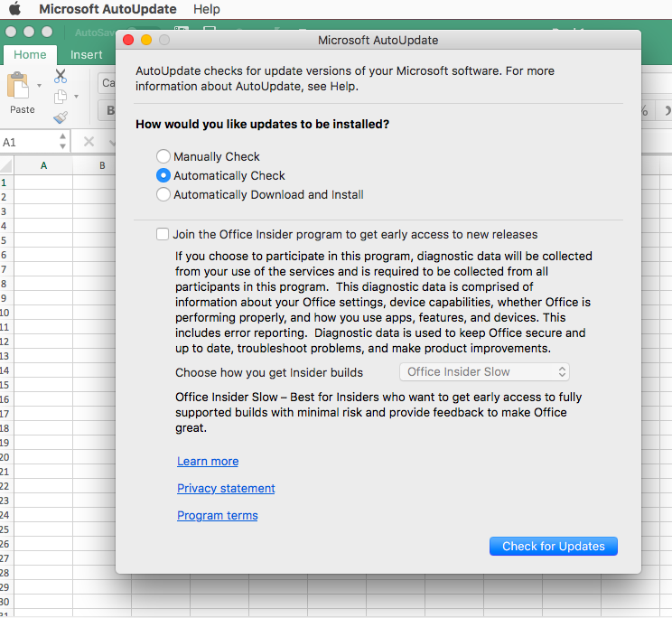
Task: Click the Cancel X in formula bar
Action: (x=89, y=142)
